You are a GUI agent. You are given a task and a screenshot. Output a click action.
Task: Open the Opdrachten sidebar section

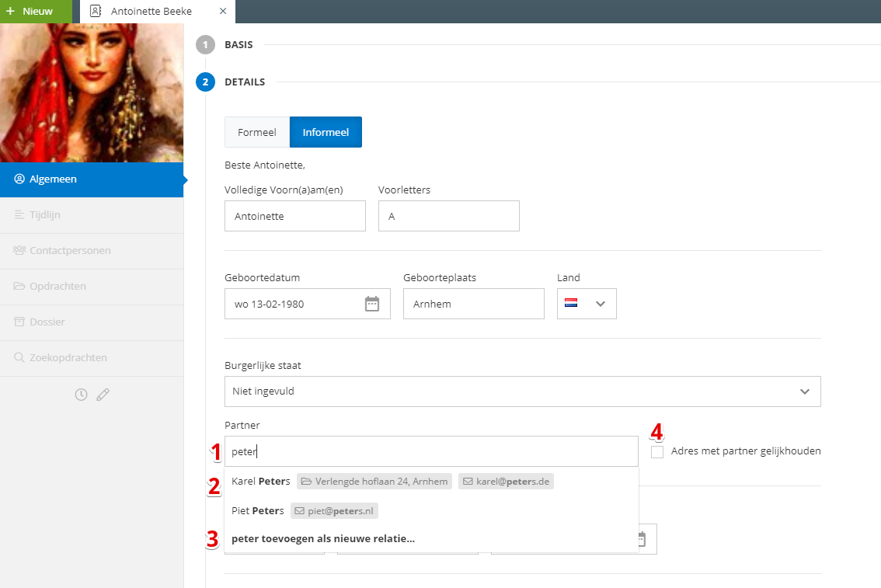(x=92, y=287)
